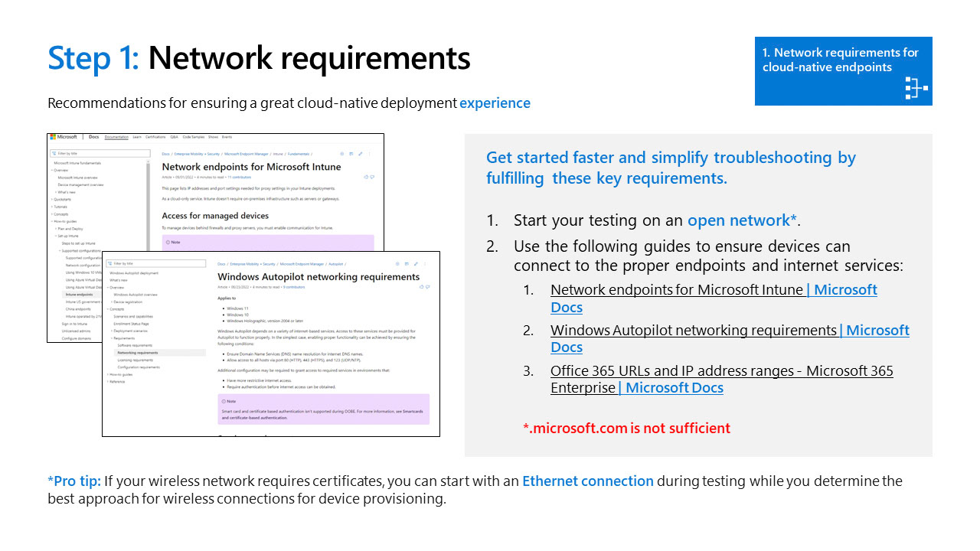980x551 pixels.
Task: Click the 'Ethernet connection' highlighted text
Action: point(588,481)
